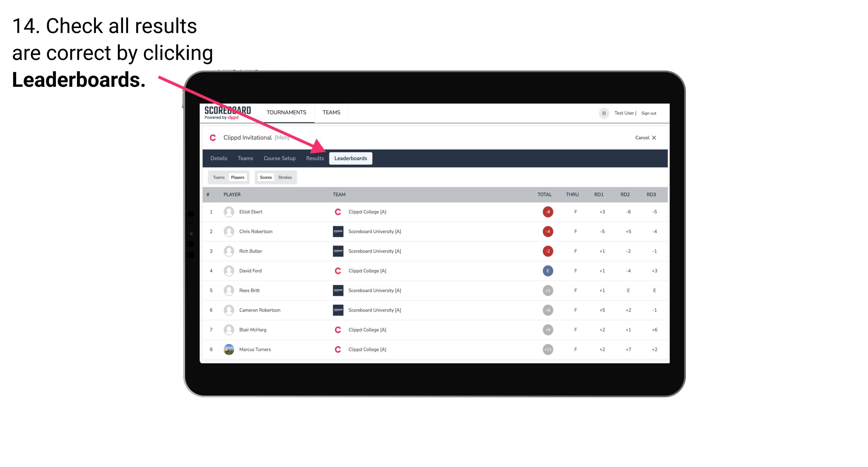Image resolution: width=868 pixels, height=467 pixels.
Task: Click the red total score badge for Rich Butler
Action: click(x=547, y=251)
